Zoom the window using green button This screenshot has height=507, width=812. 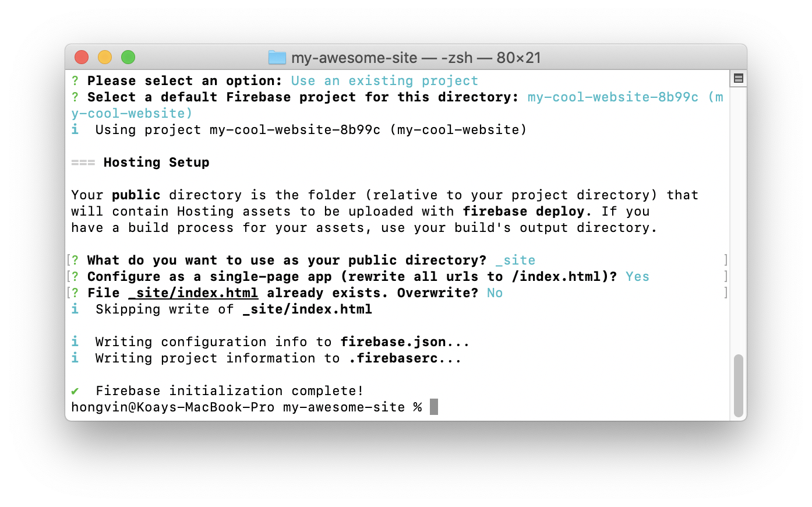128,57
